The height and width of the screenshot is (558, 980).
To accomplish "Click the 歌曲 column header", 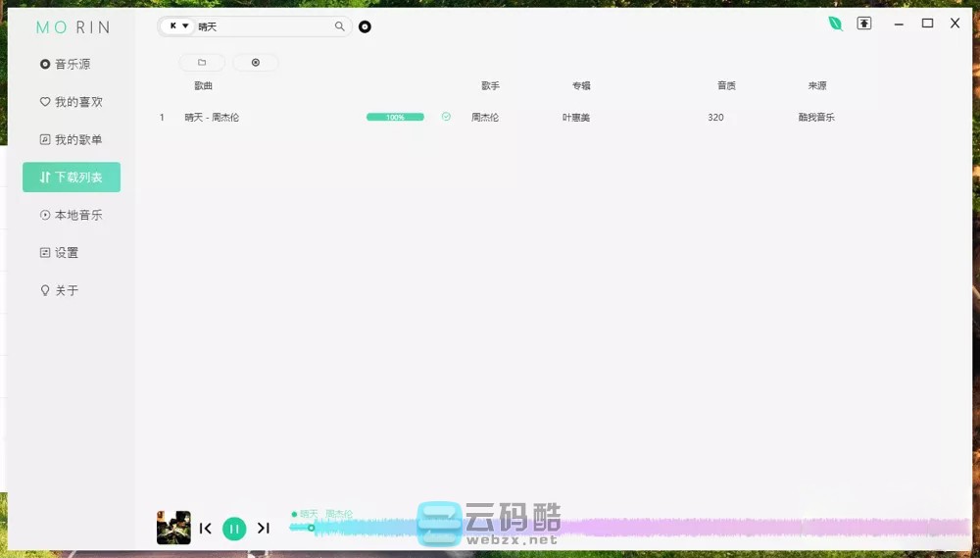I will coord(203,85).
